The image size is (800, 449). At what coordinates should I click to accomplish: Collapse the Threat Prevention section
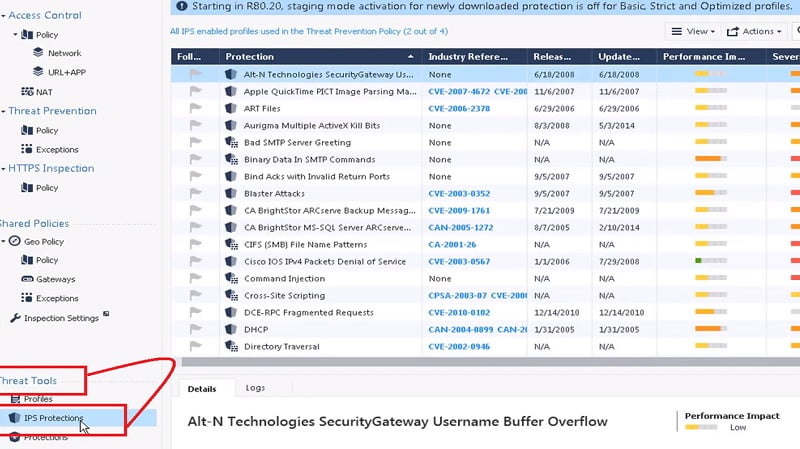[x=4, y=111]
